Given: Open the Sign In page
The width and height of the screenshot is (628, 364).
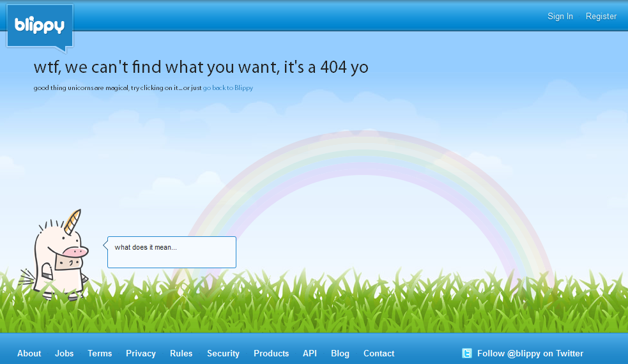Looking at the screenshot, I should pyautogui.click(x=560, y=17).
